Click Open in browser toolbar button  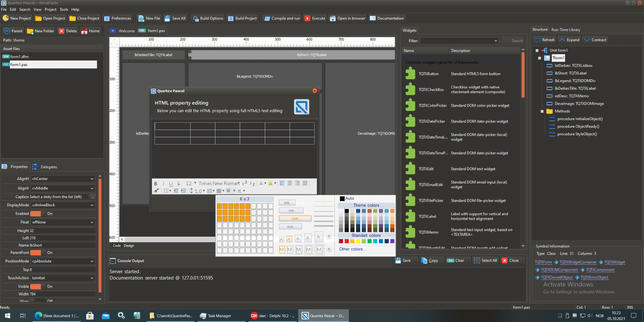348,18
